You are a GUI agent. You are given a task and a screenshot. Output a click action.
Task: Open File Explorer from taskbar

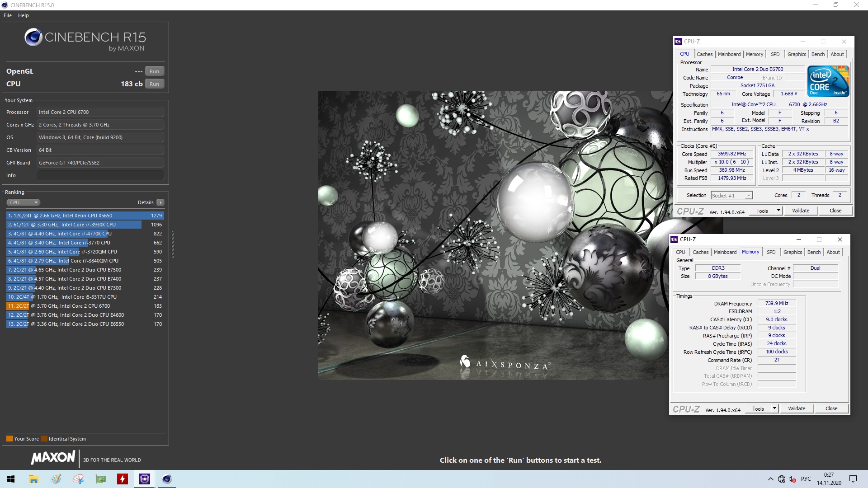(33, 479)
